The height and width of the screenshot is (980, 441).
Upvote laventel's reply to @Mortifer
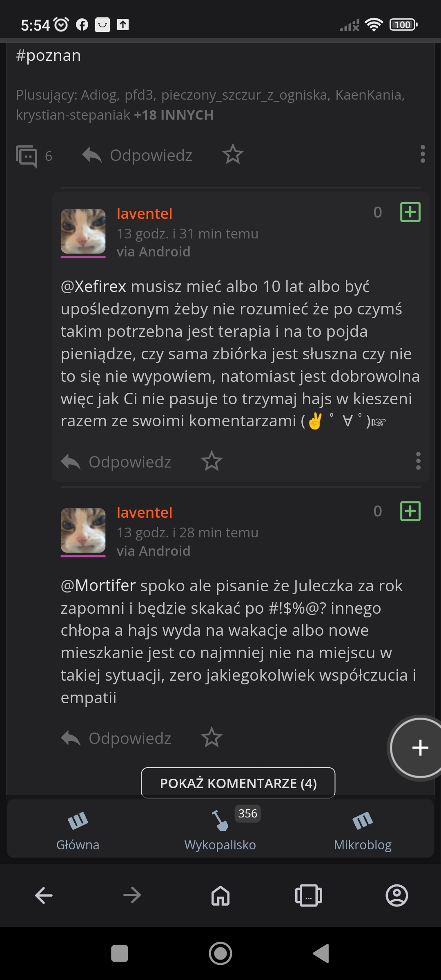click(x=410, y=511)
